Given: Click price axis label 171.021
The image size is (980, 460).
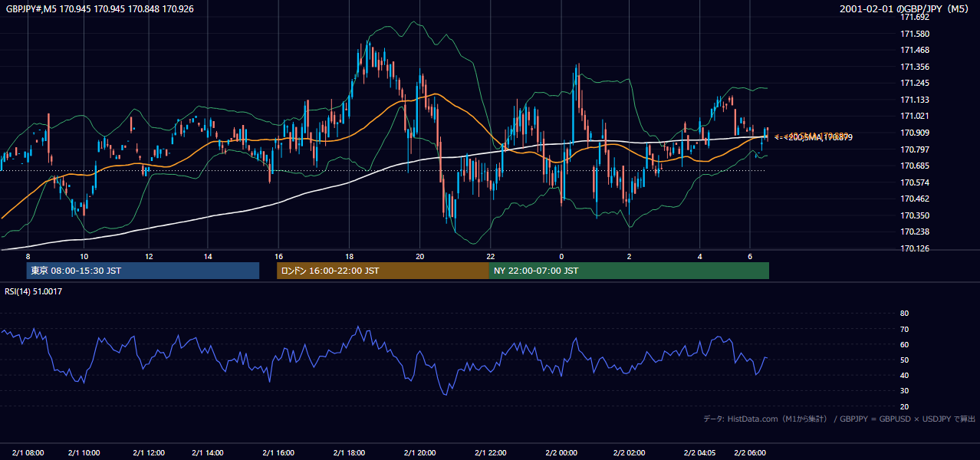Looking at the screenshot, I should pos(914,116).
